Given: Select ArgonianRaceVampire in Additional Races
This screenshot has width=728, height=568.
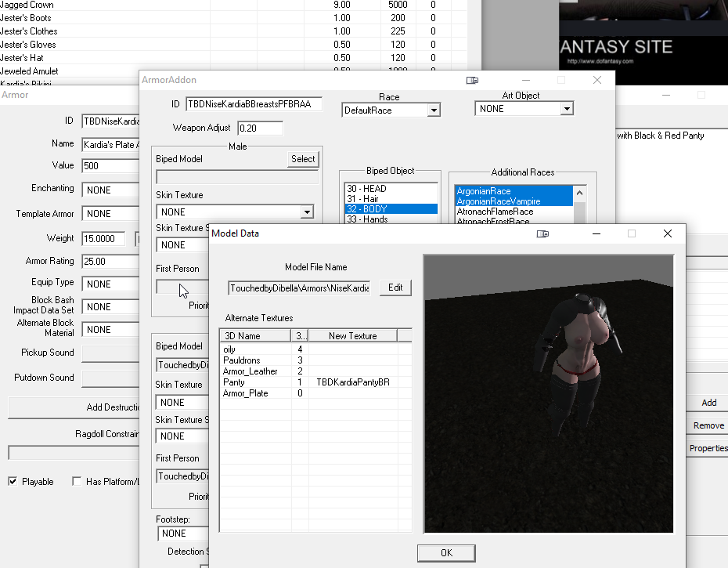Looking at the screenshot, I should point(514,201).
